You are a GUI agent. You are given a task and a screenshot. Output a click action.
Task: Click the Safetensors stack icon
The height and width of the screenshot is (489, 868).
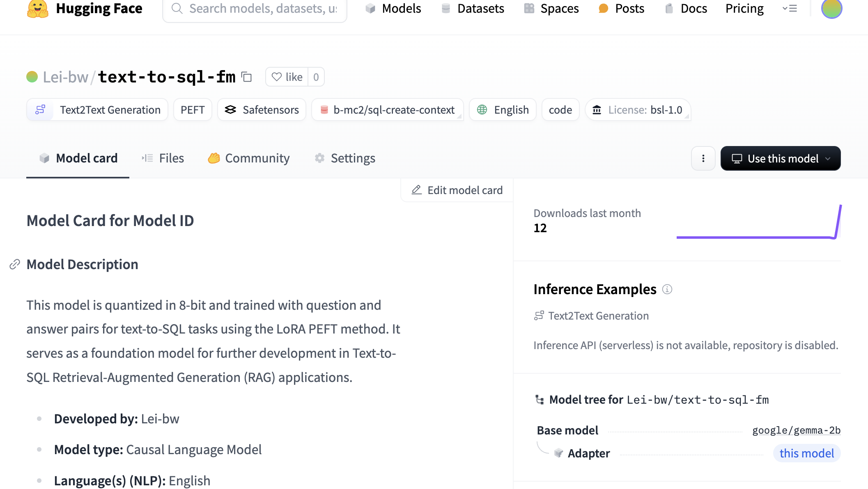coord(230,110)
